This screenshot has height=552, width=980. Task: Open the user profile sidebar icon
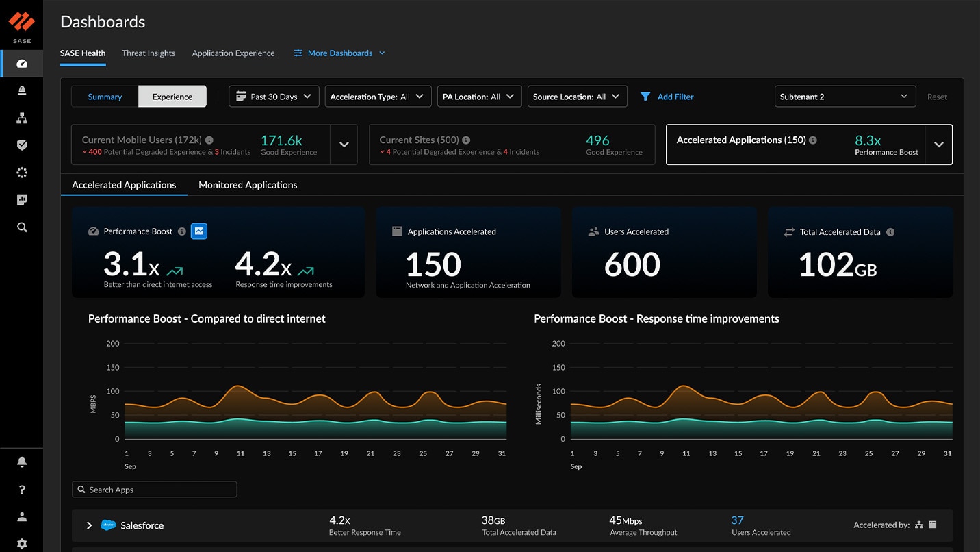pos(22,517)
